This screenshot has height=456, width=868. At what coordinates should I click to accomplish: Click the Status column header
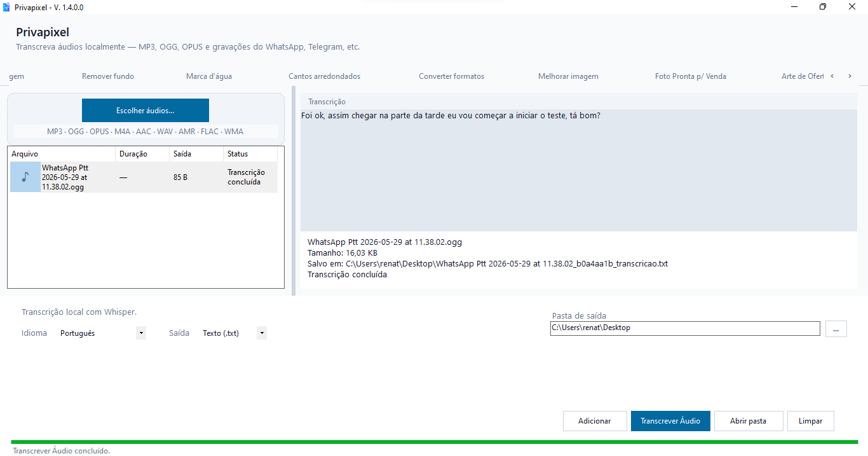coord(250,154)
